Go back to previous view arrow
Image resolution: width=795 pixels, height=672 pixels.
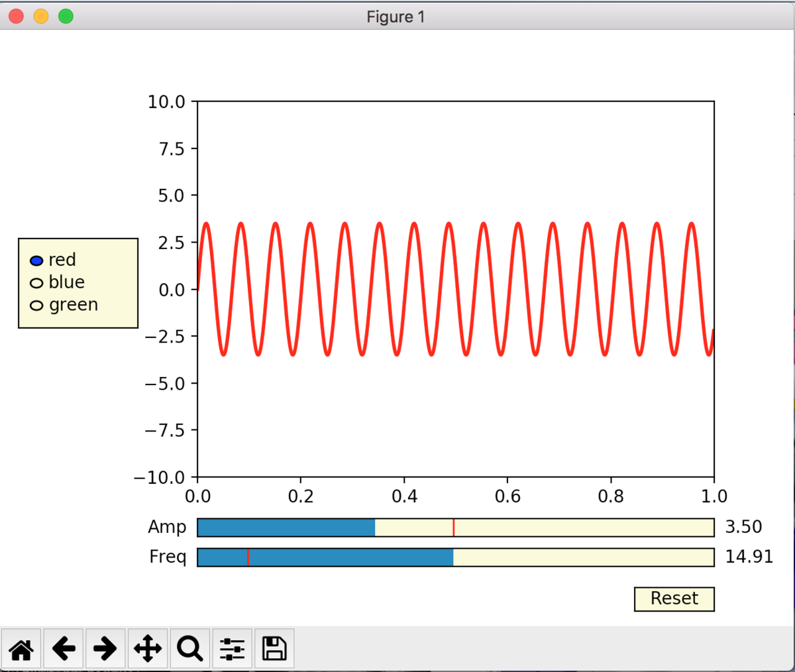[64, 648]
